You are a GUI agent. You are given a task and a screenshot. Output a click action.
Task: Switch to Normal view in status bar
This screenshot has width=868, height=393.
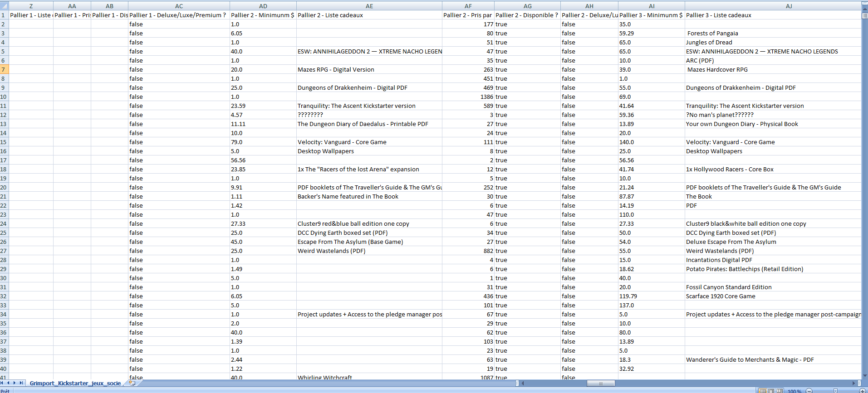pyautogui.click(x=763, y=391)
